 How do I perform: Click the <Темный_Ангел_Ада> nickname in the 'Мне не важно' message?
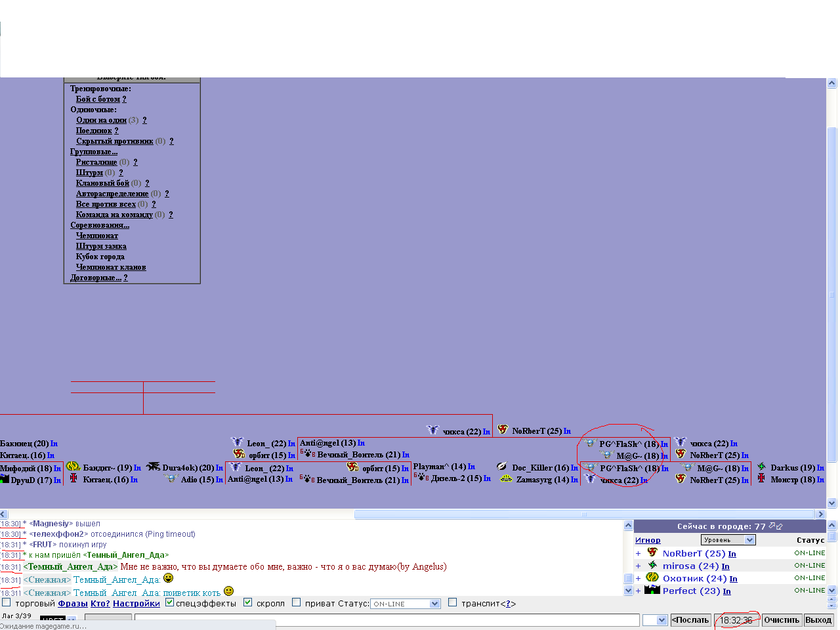point(70,566)
